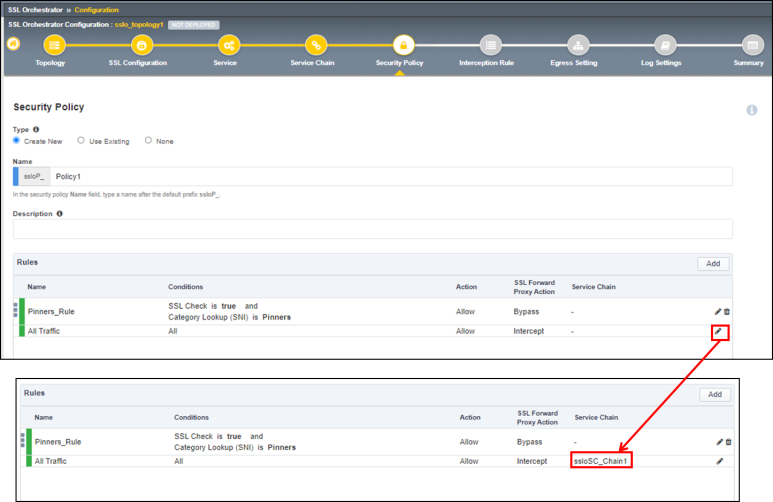The height and width of the screenshot is (502, 773).
Task: Click the Service Chain column header in upper Rules table
Action: (x=594, y=287)
